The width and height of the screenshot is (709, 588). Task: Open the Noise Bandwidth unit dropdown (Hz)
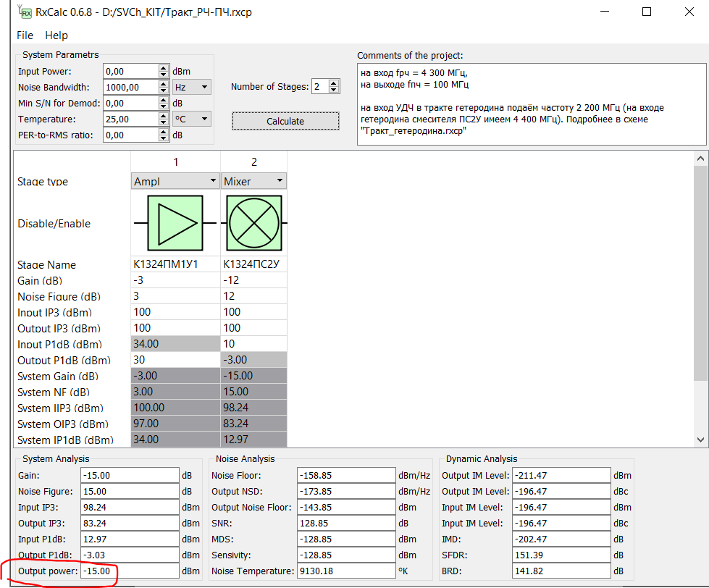(x=192, y=87)
